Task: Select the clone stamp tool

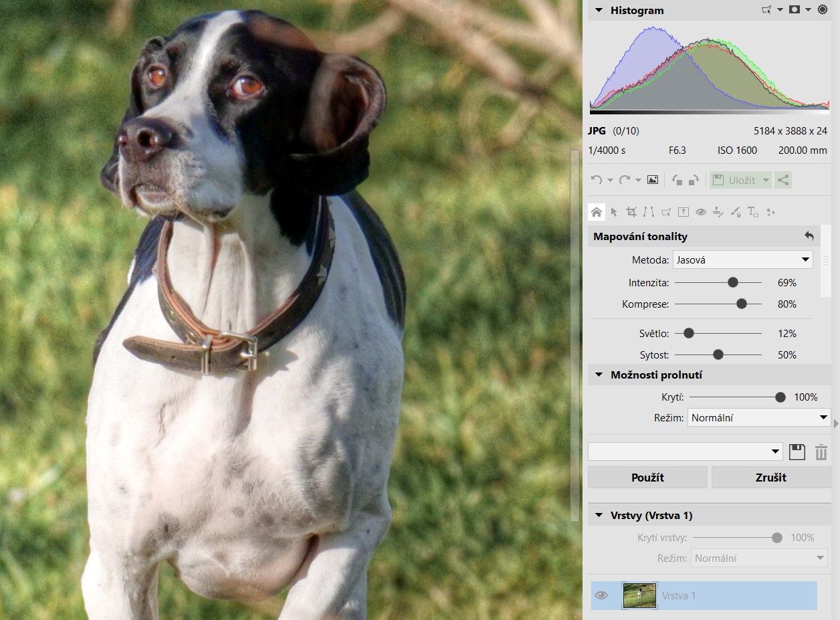Action: pyautogui.click(x=718, y=212)
